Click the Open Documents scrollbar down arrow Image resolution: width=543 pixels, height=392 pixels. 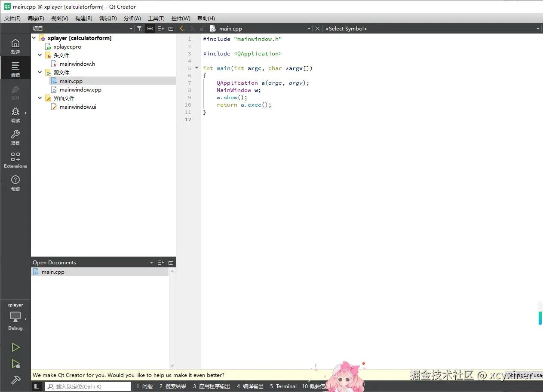pos(172,366)
